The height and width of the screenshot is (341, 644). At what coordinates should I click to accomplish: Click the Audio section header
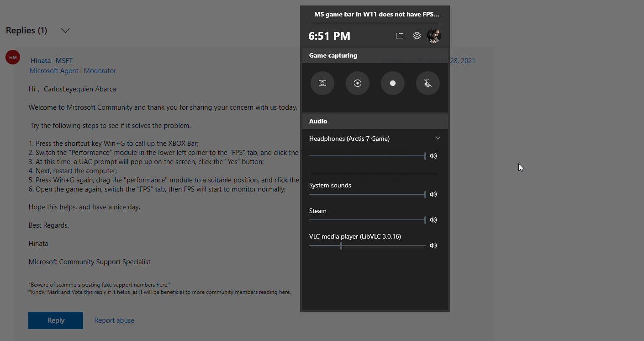coord(375,121)
